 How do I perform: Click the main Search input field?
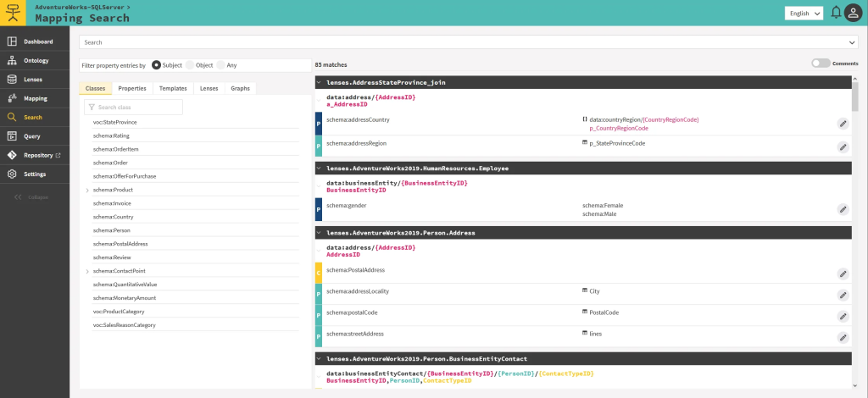(x=469, y=42)
